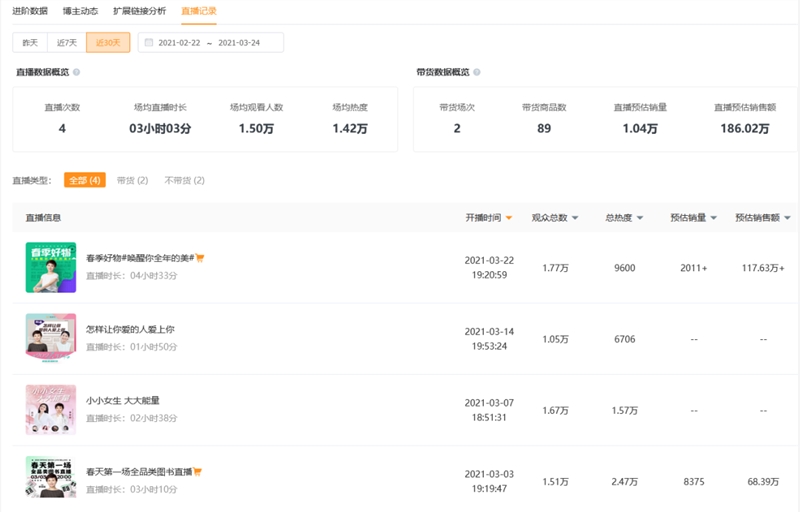
Task: Click the 68.39万 sales amount
Action: 763,482
